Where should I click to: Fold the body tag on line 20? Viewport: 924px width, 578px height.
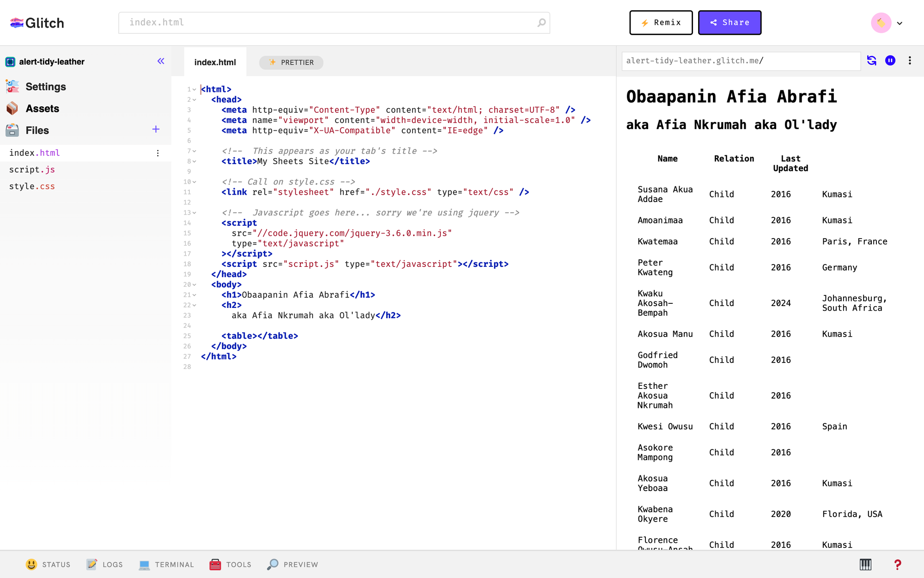195,285
